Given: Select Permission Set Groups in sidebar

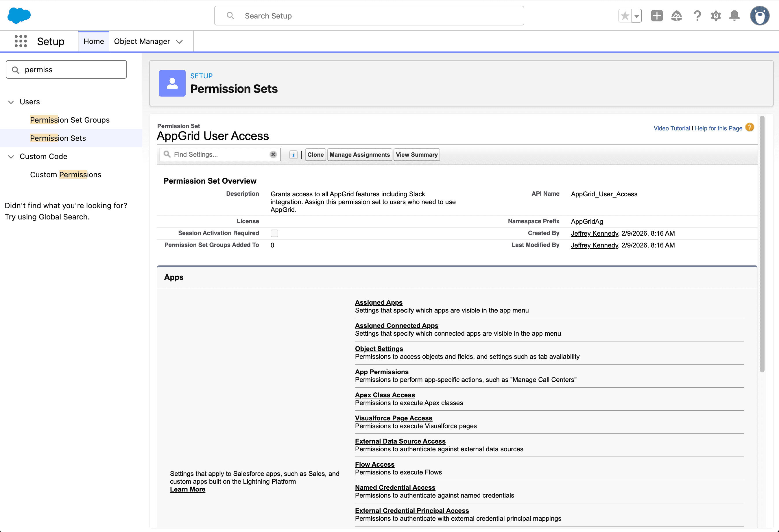Looking at the screenshot, I should [x=70, y=120].
